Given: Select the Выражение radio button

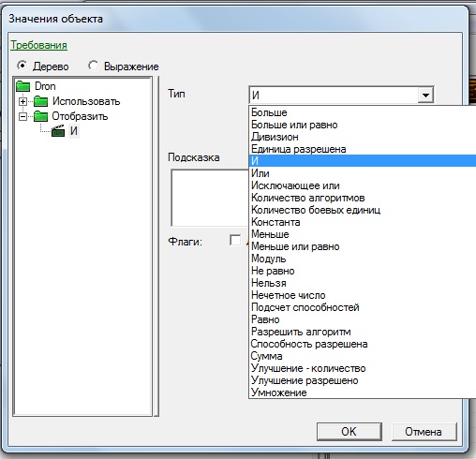Looking at the screenshot, I should tap(93, 66).
